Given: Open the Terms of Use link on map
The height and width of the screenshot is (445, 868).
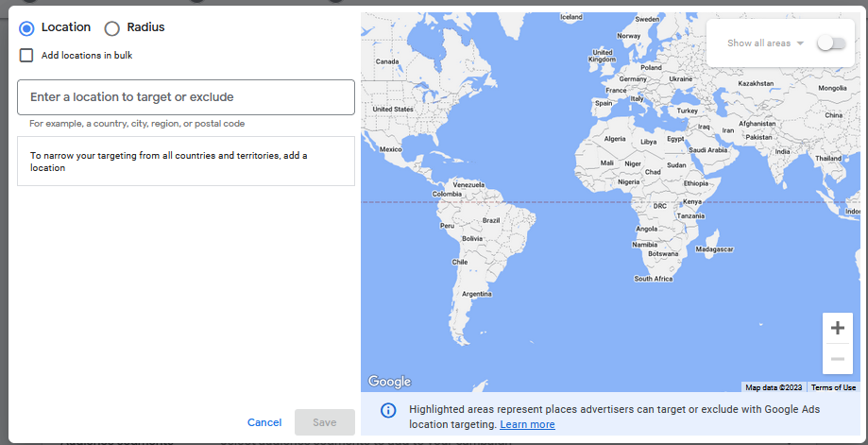Looking at the screenshot, I should point(833,387).
